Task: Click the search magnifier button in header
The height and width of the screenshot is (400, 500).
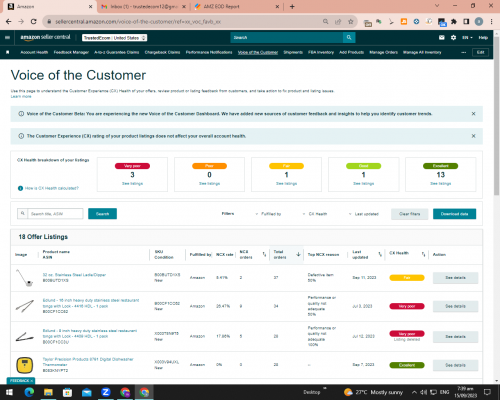Action: point(349,38)
